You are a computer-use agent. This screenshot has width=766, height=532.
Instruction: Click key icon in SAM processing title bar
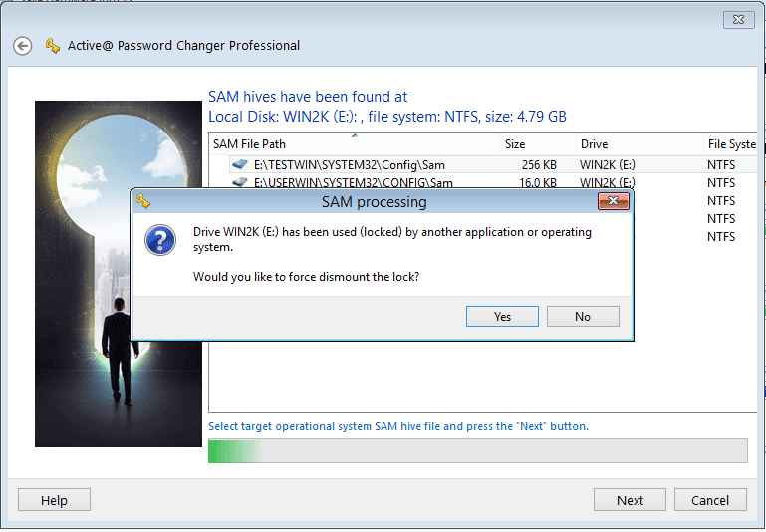pyautogui.click(x=144, y=202)
